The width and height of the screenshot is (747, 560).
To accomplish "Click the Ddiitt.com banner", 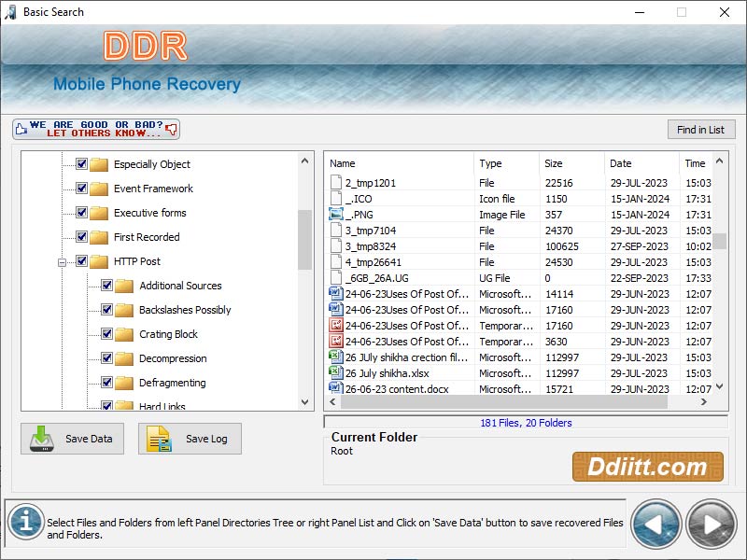I will [648, 467].
